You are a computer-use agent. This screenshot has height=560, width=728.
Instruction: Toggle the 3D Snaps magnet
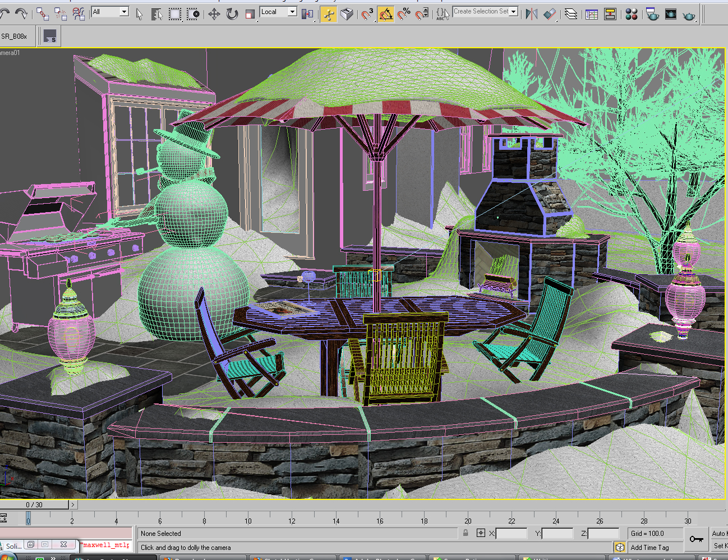click(x=367, y=13)
